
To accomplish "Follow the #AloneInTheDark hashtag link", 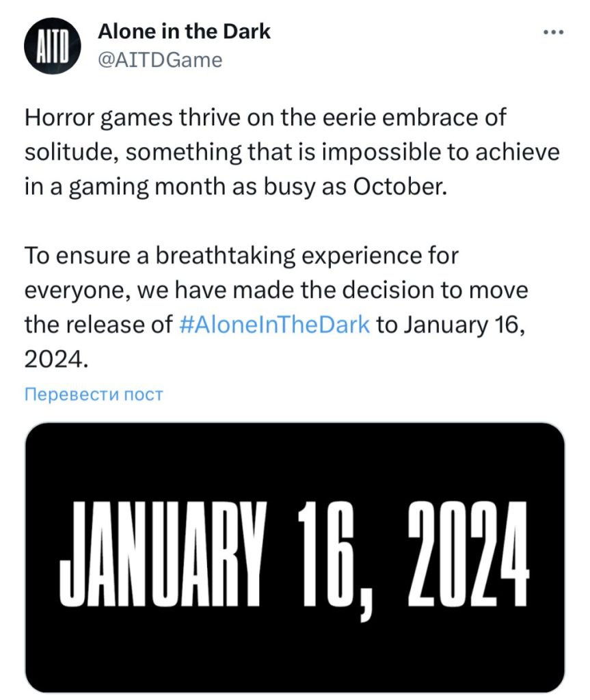I will [274, 325].
